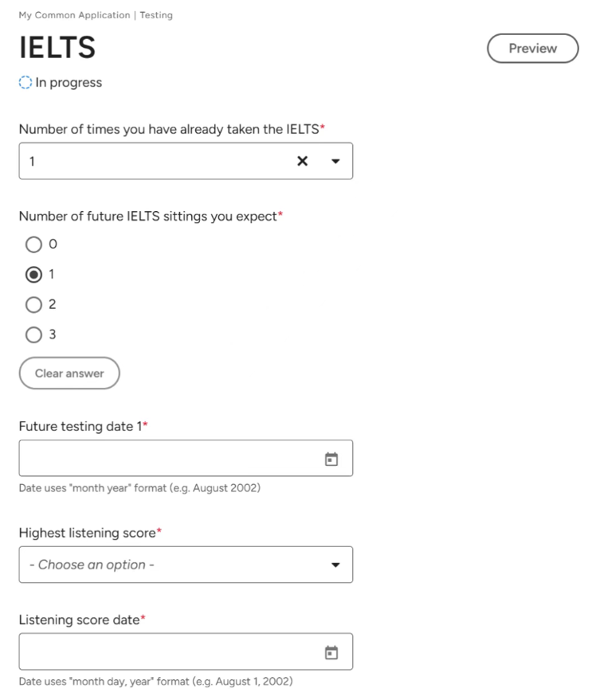Expand the IELTS times-taken dropdown arrow
This screenshot has height=700, width=600.
tap(335, 161)
